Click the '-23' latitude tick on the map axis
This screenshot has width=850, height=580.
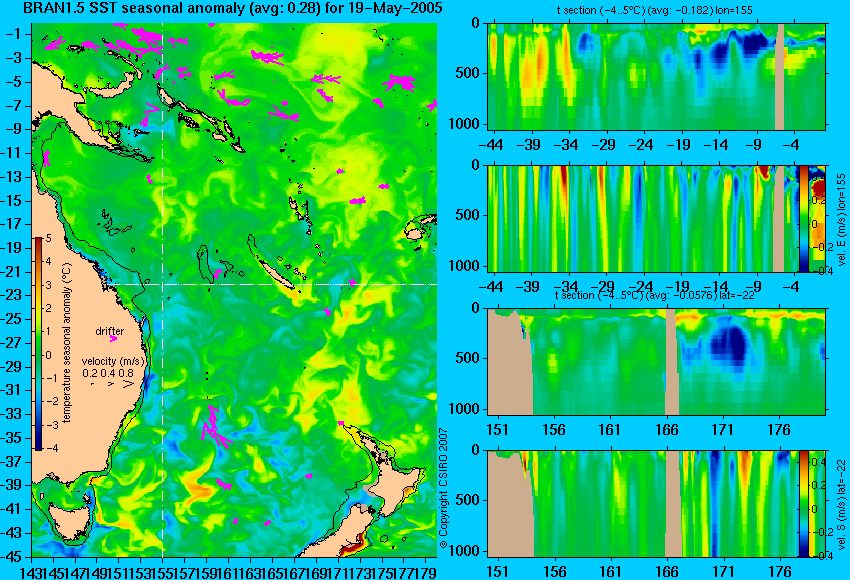pyautogui.click(x=11, y=295)
